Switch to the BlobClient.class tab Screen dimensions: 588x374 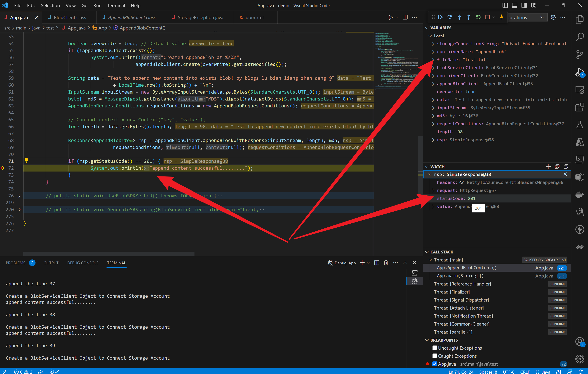[x=70, y=17]
